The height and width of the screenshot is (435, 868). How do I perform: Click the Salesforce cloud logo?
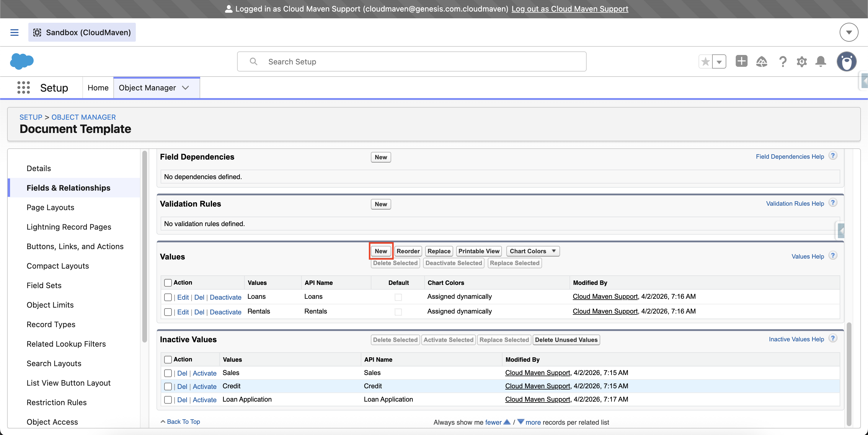[22, 61]
